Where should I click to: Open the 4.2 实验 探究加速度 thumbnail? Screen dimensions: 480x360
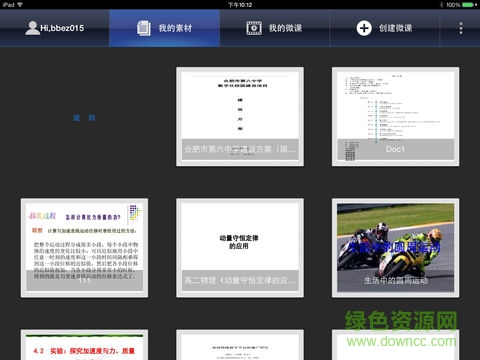pos(84,345)
